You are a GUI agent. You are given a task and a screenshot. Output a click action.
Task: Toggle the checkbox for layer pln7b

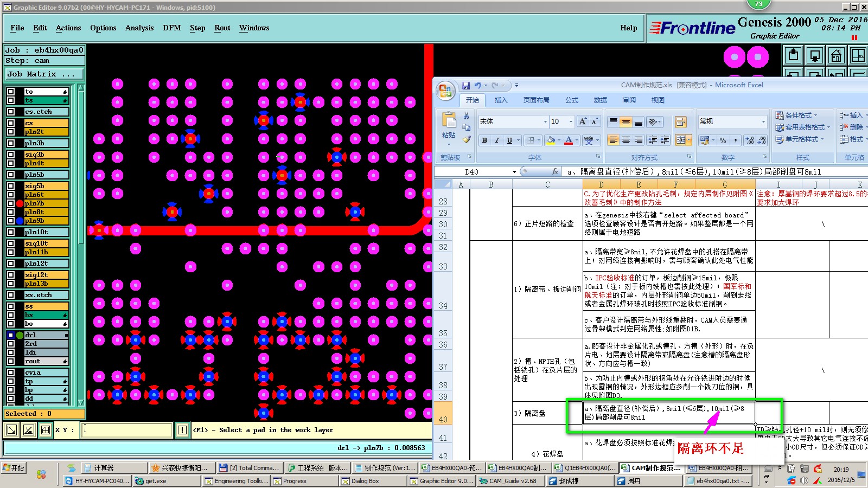point(11,203)
